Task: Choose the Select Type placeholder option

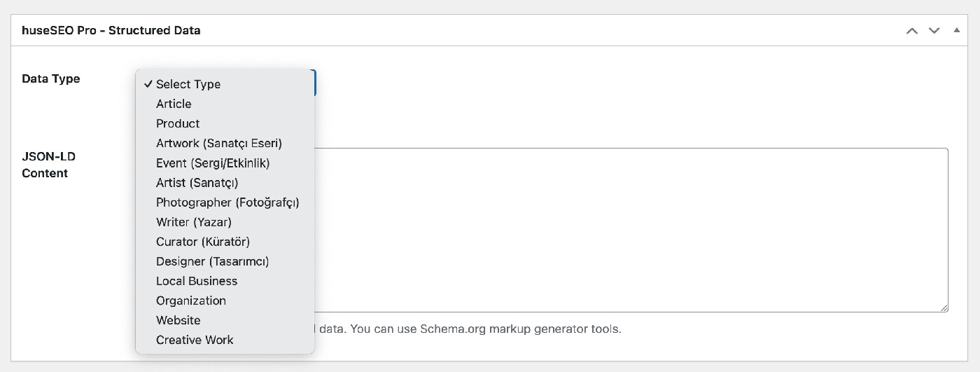Action: tap(188, 84)
